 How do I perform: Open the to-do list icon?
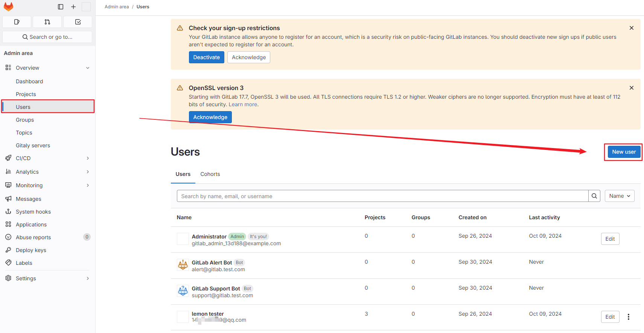point(78,22)
